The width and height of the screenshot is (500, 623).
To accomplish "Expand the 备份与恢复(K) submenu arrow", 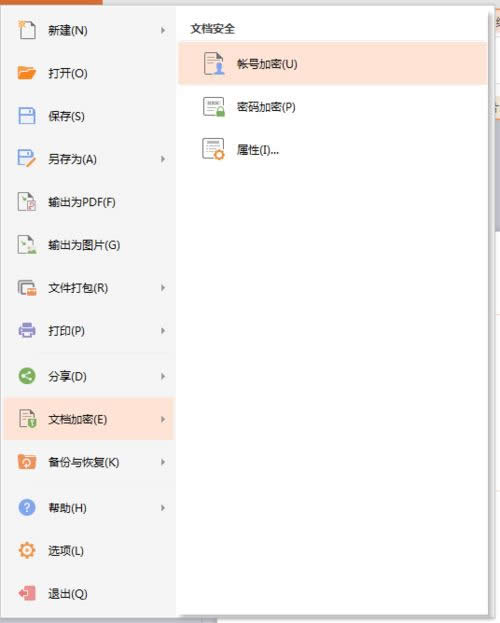I will 163,462.
